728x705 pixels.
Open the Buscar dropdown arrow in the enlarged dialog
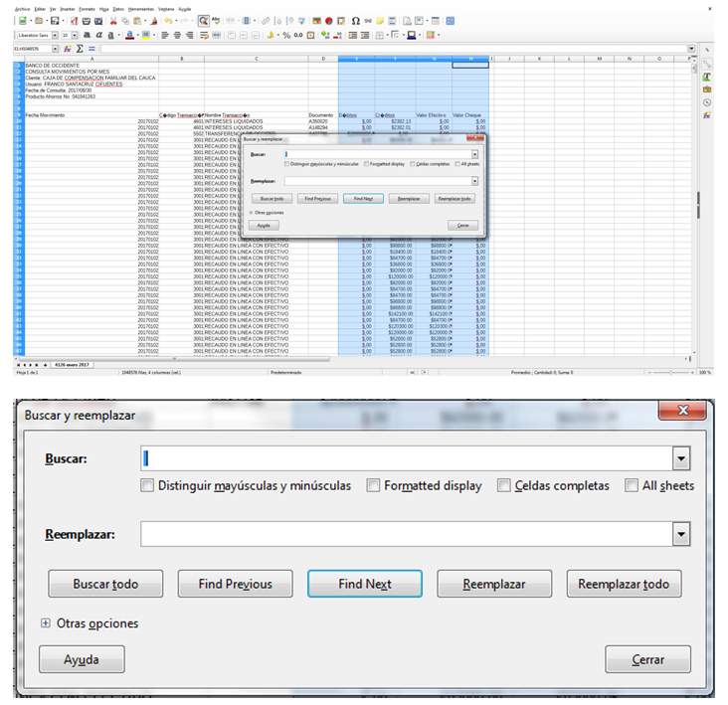681,458
